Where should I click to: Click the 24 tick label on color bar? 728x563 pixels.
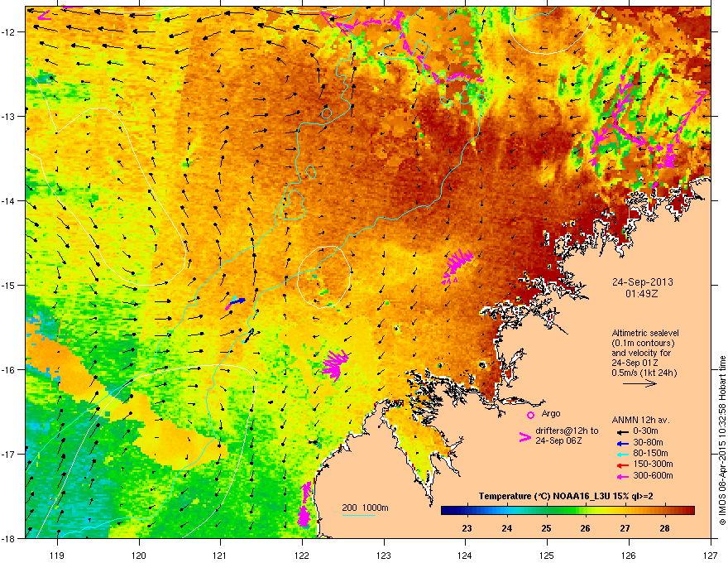tap(506, 528)
